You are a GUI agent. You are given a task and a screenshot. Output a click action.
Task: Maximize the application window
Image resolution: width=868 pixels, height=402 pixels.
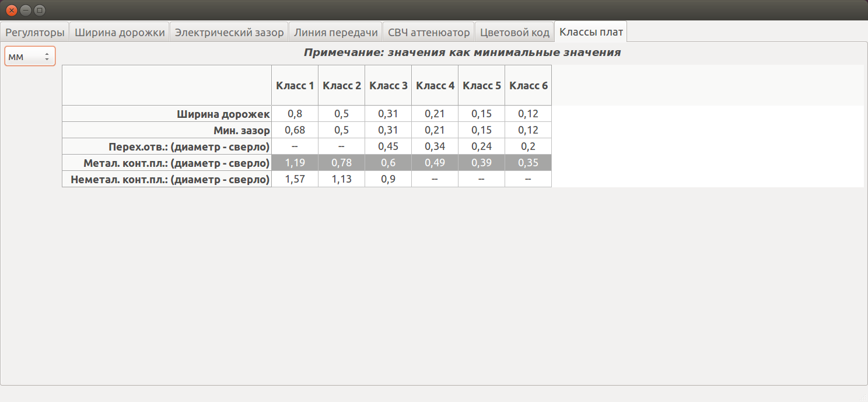click(x=39, y=11)
